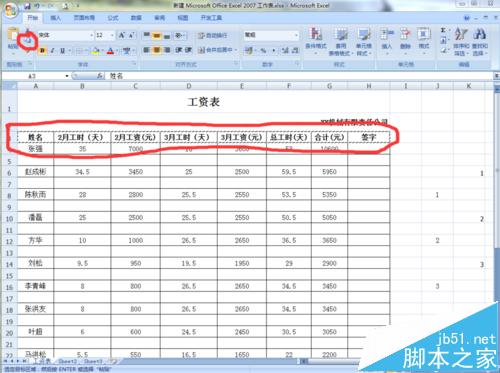The height and width of the screenshot is (373, 500).
Task: Toggle Italic formatting
Action: coord(52,51)
